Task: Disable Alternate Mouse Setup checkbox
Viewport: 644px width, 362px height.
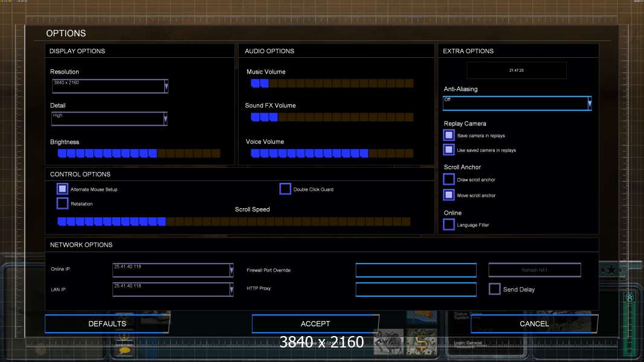Action: pyautogui.click(x=62, y=189)
